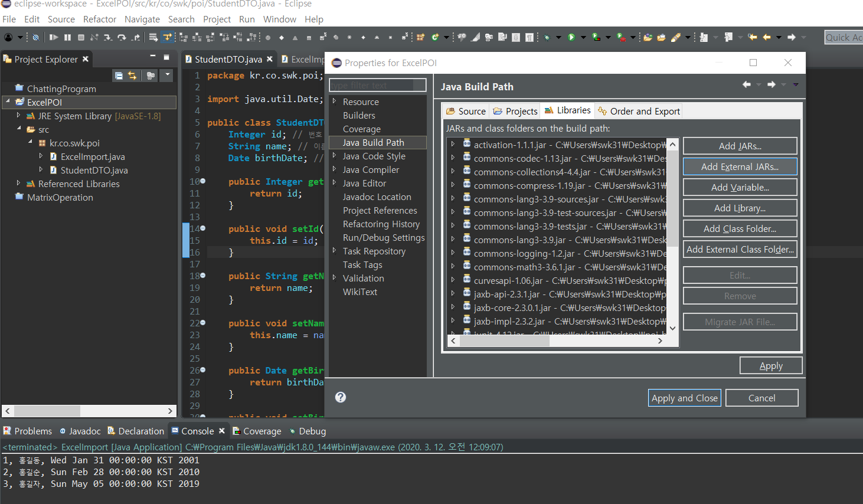
Task: Close the Console view tab
Action: [x=222, y=431]
